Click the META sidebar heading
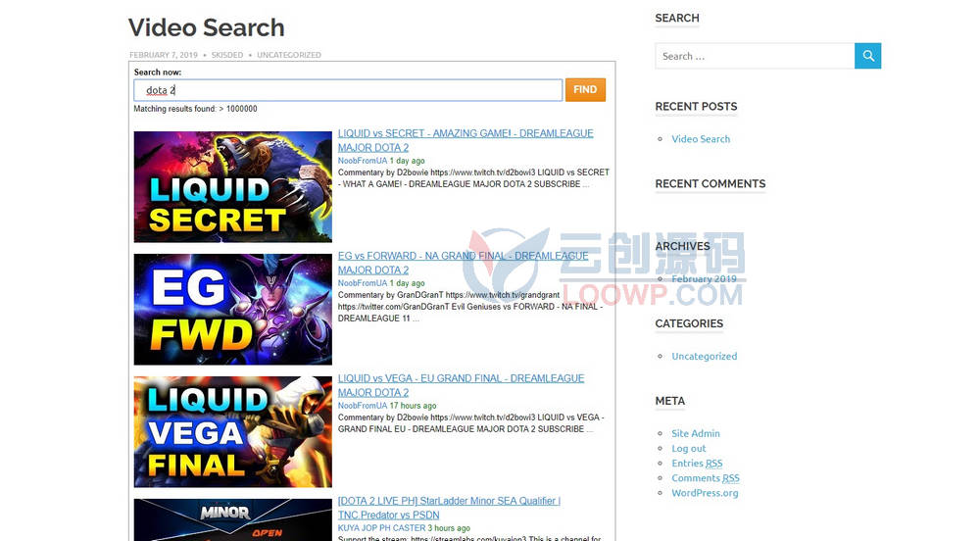Screen dimensions: 980x541 coord(670,401)
